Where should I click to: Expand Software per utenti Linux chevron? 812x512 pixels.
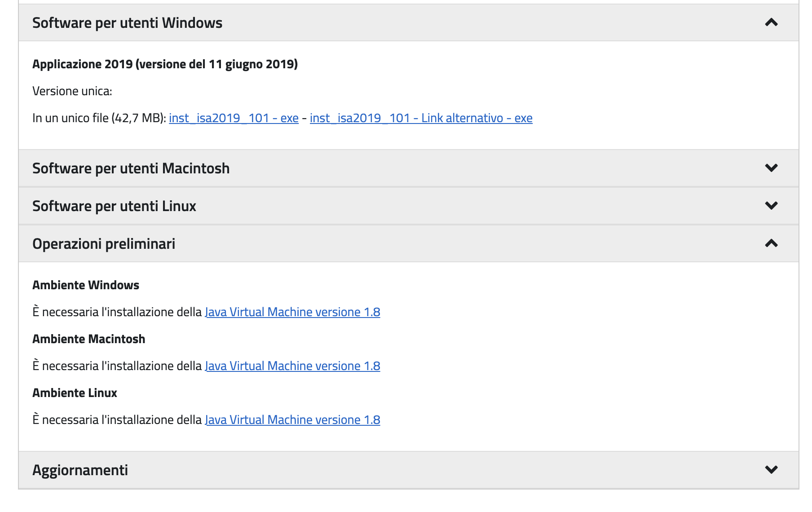[x=771, y=206]
